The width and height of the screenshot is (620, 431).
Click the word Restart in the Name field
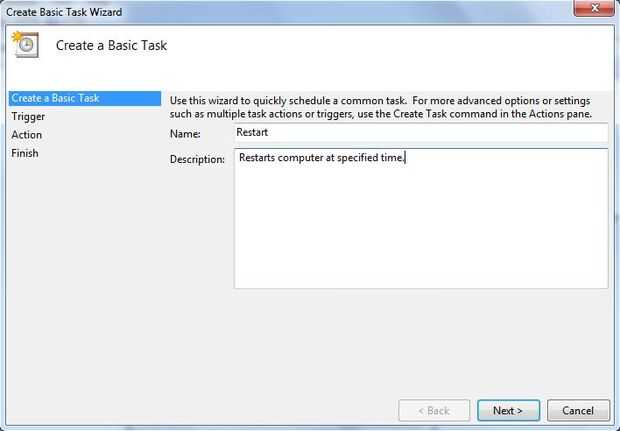pyautogui.click(x=252, y=132)
